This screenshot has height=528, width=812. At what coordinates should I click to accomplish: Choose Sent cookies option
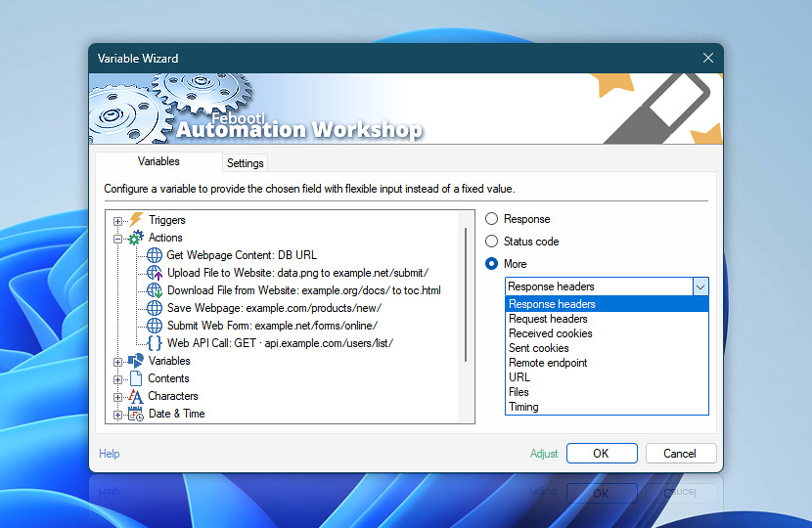pos(607,348)
